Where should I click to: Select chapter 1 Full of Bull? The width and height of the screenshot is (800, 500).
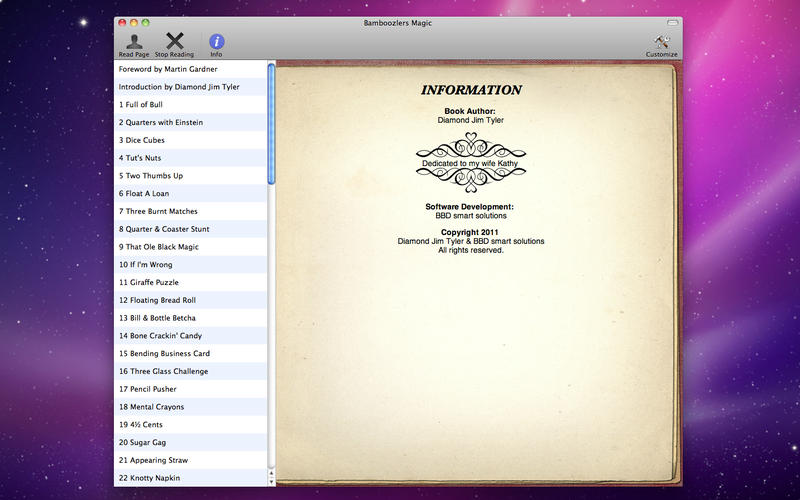coord(141,105)
